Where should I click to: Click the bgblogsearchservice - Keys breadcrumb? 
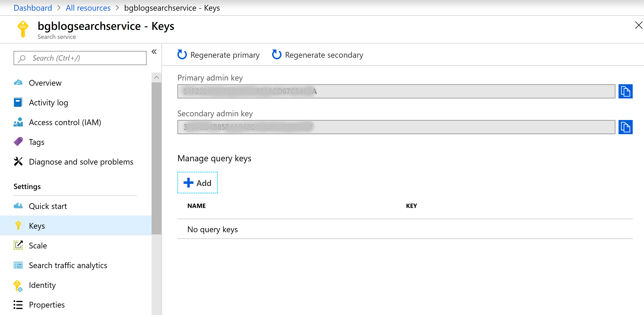click(172, 8)
